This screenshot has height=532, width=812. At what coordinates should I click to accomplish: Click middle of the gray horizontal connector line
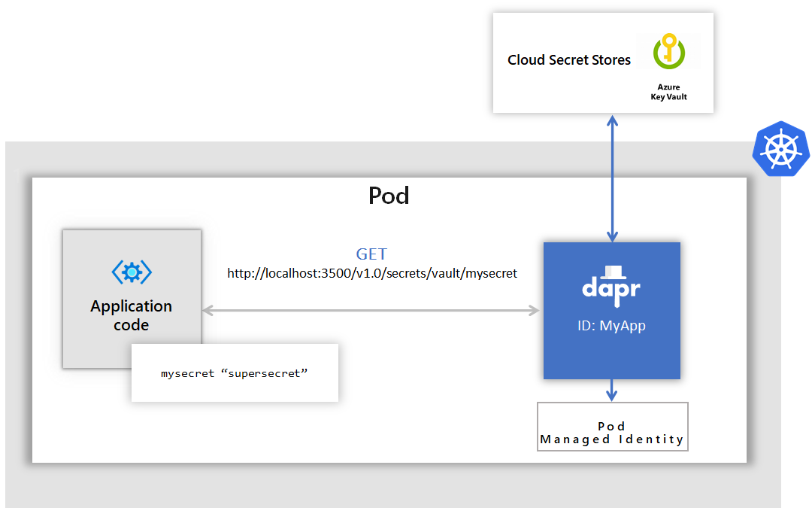tap(371, 310)
